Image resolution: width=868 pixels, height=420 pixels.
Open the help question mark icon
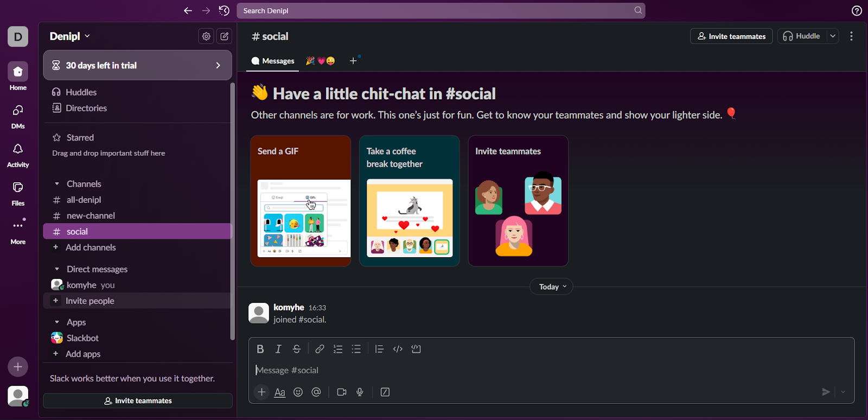tap(857, 11)
